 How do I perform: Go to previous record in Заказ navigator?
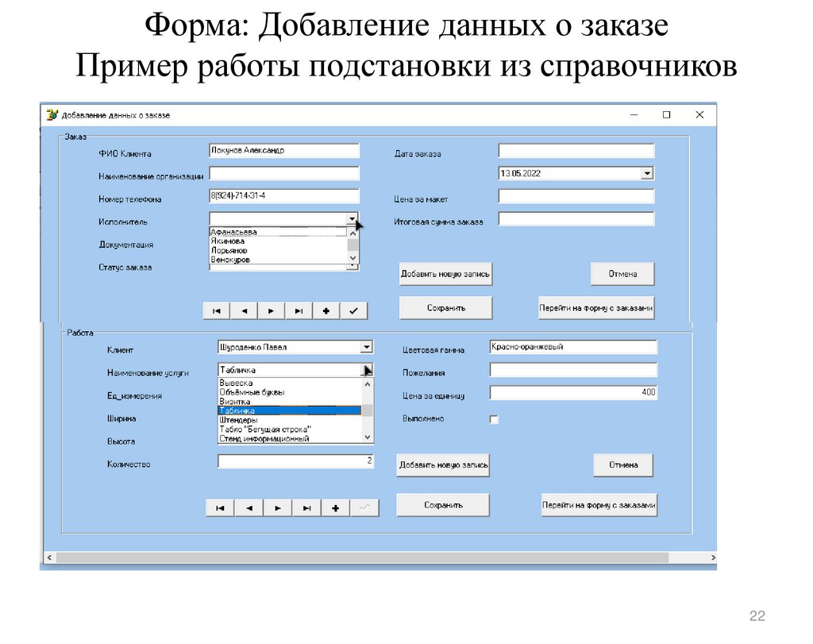point(244,311)
